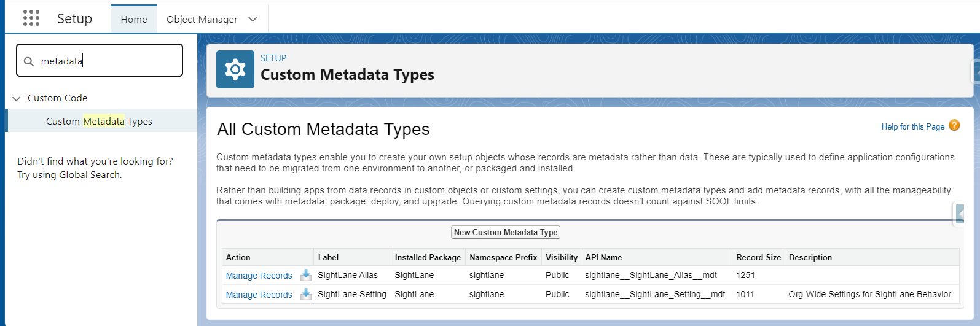The height and width of the screenshot is (326, 980).
Task: Click the Help question mark icon
Action: tap(954, 125)
